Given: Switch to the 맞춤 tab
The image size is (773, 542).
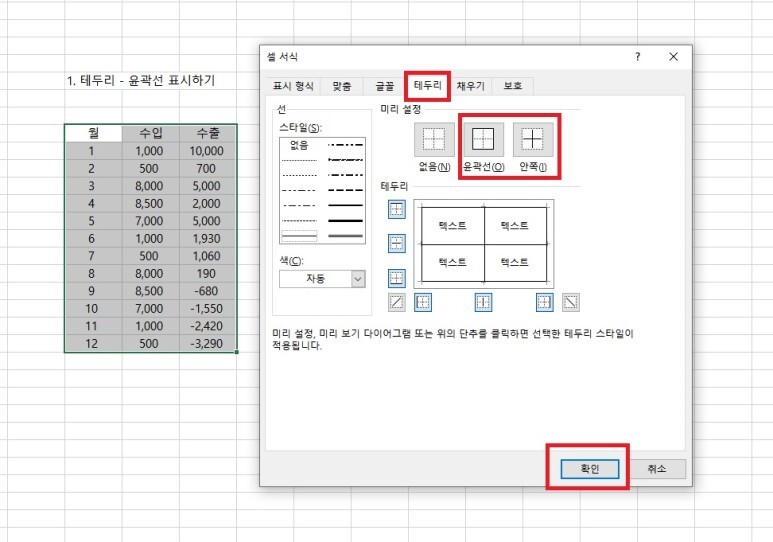Looking at the screenshot, I should (342, 86).
